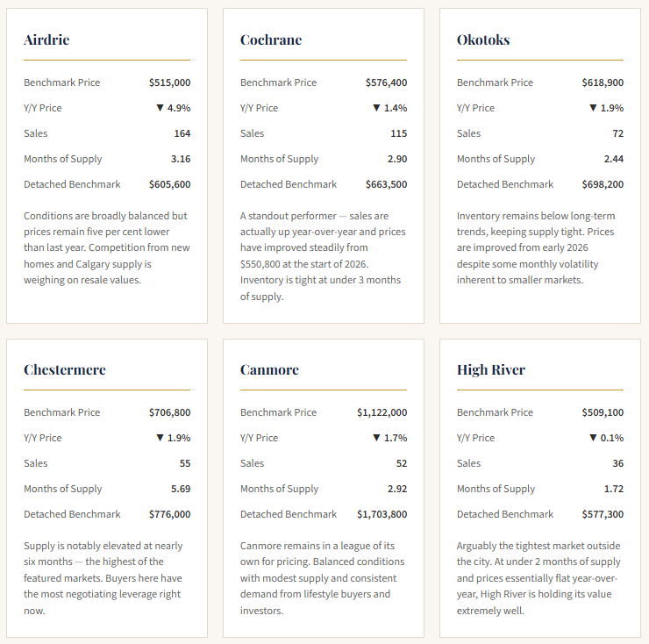Click the down arrow beside Cochrane 1.4%

pyautogui.click(x=376, y=108)
